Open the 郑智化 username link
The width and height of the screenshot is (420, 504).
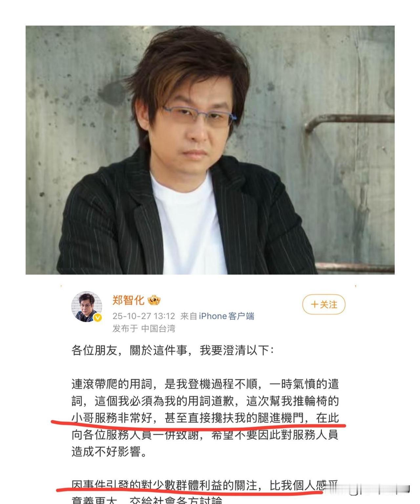coord(128,300)
